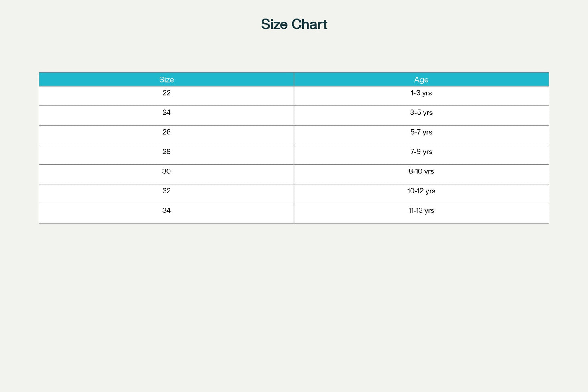
Task: Choose the size 34 cell
Action: (x=166, y=210)
